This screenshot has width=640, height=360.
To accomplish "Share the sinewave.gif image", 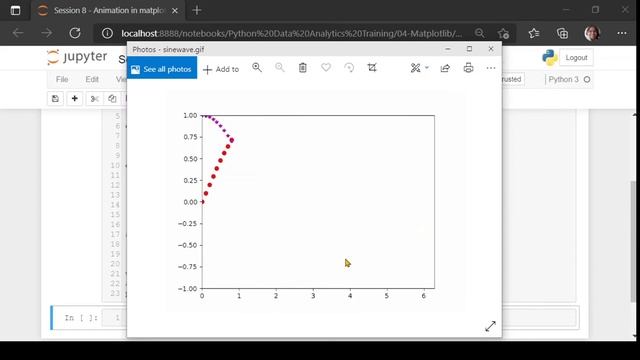I will click(x=445, y=68).
